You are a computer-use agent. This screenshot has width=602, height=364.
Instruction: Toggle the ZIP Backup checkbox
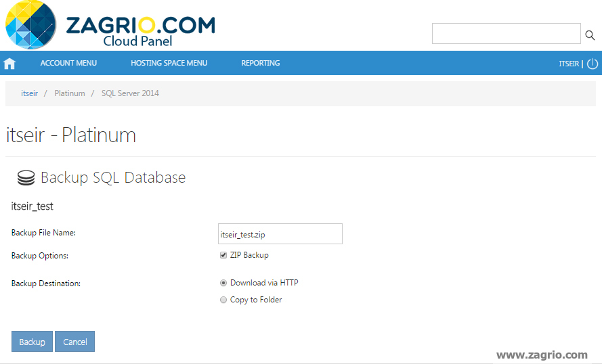(223, 255)
